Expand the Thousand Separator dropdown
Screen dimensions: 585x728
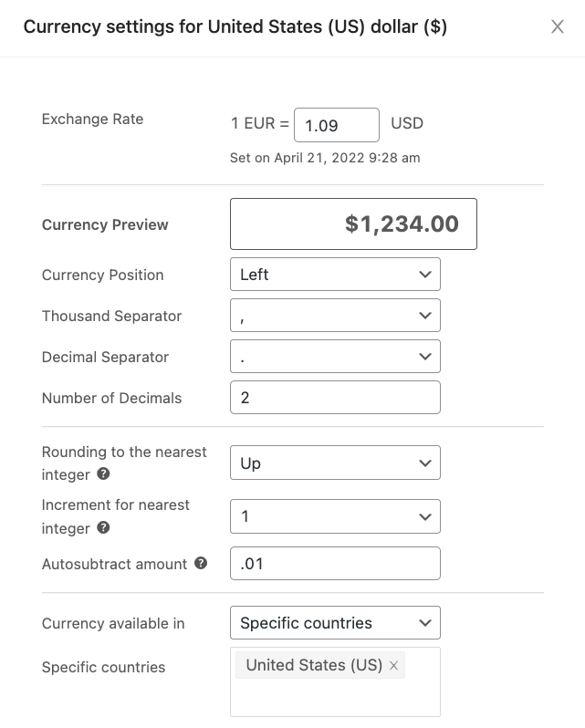[x=335, y=316]
